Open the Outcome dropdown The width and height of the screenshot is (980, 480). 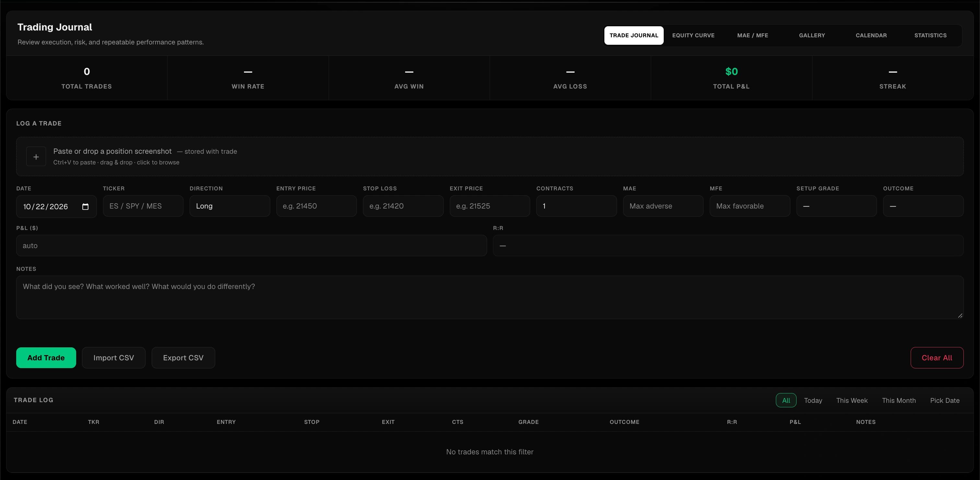tap(923, 206)
